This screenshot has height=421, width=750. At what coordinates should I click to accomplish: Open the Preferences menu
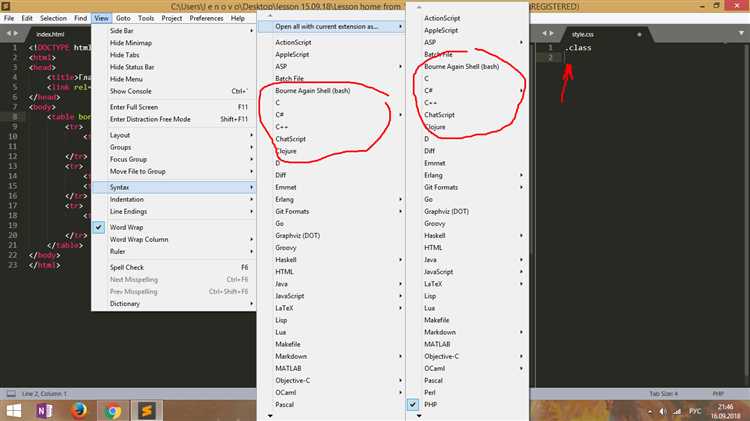[206, 18]
